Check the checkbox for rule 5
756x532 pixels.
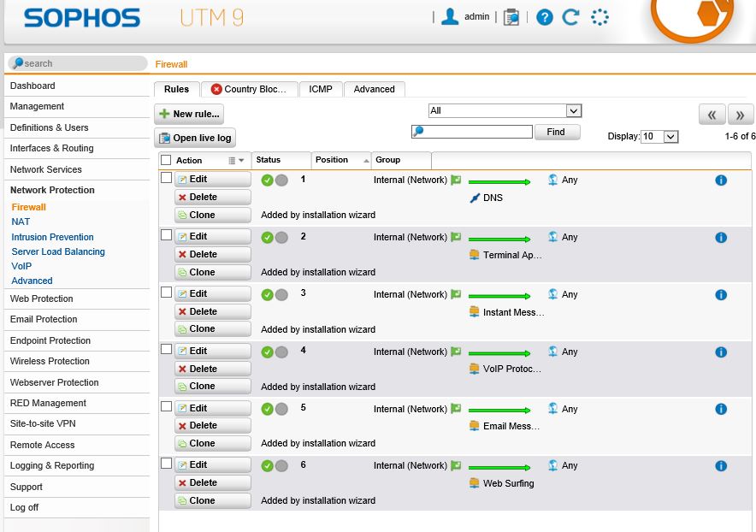tap(167, 406)
